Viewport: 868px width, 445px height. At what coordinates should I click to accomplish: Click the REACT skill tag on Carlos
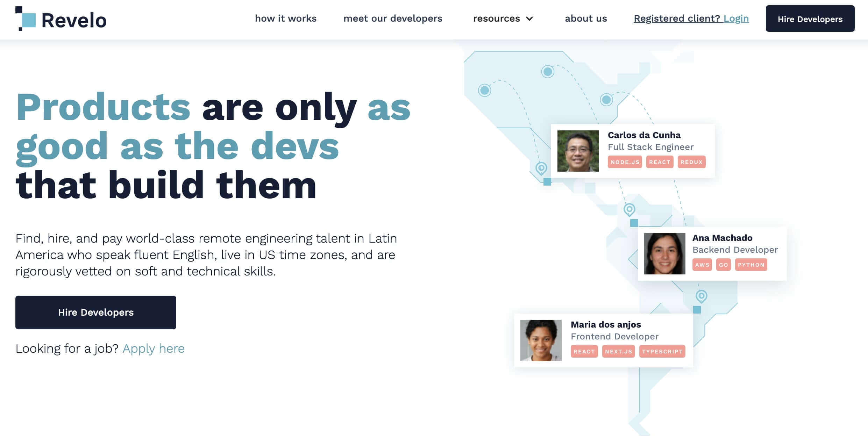coord(660,162)
